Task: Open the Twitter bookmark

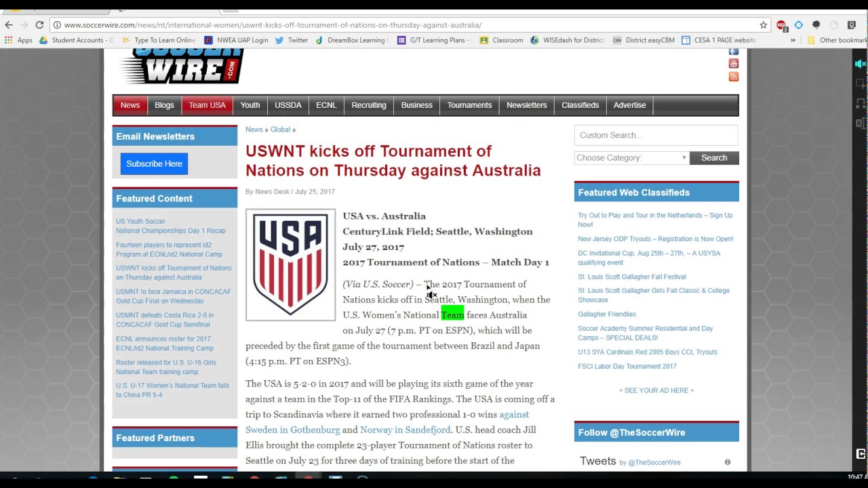Action: pyautogui.click(x=292, y=40)
